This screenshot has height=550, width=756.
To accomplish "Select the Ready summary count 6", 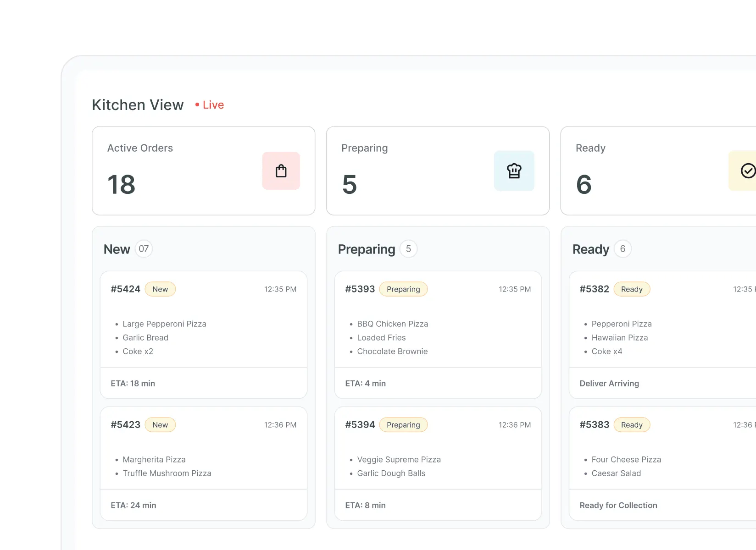I will 584,185.
